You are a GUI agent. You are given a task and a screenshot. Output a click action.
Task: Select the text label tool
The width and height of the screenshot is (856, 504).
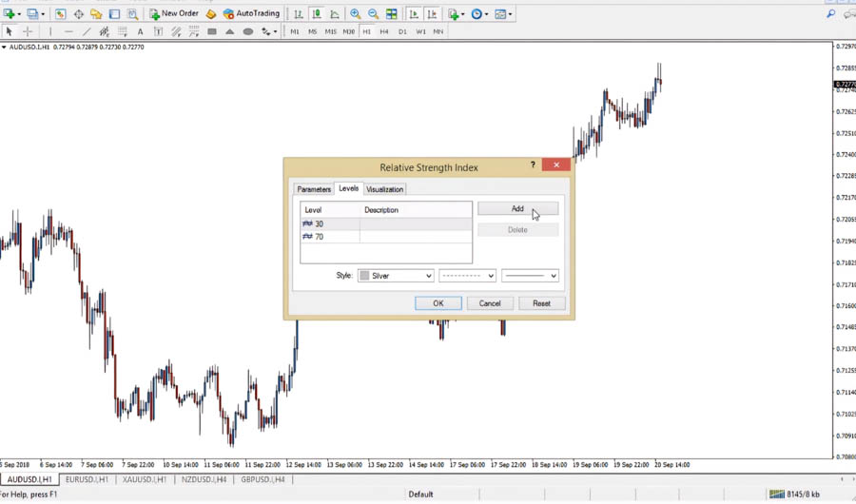(158, 31)
